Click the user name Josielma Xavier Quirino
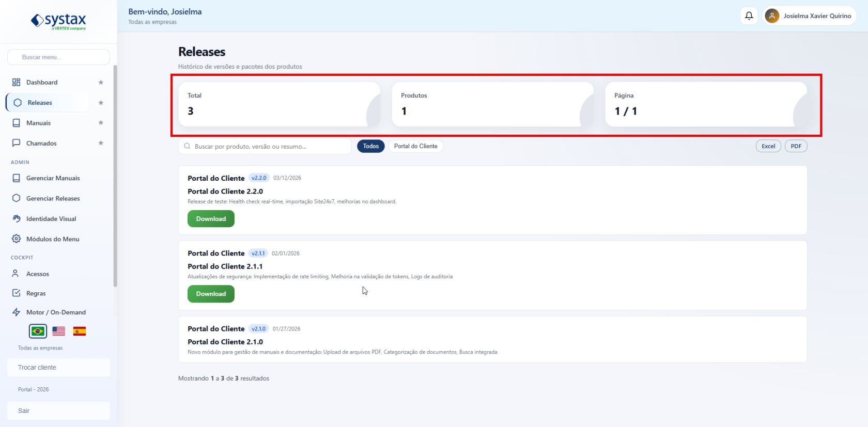 [817, 16]
